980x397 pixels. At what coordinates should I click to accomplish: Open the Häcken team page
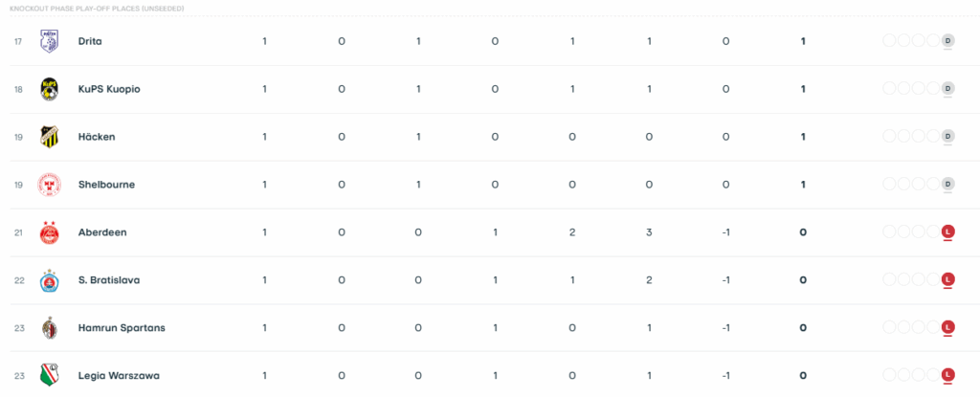[x=97, y=137]
